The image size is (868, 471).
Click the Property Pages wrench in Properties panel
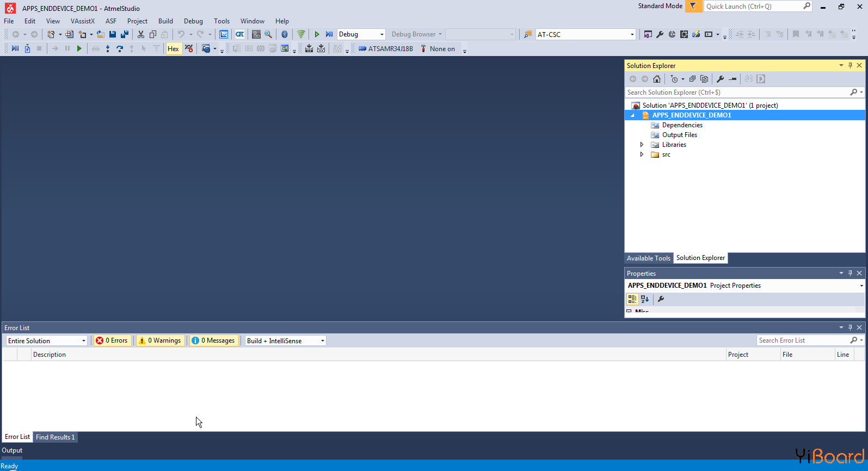coord(661,299)
